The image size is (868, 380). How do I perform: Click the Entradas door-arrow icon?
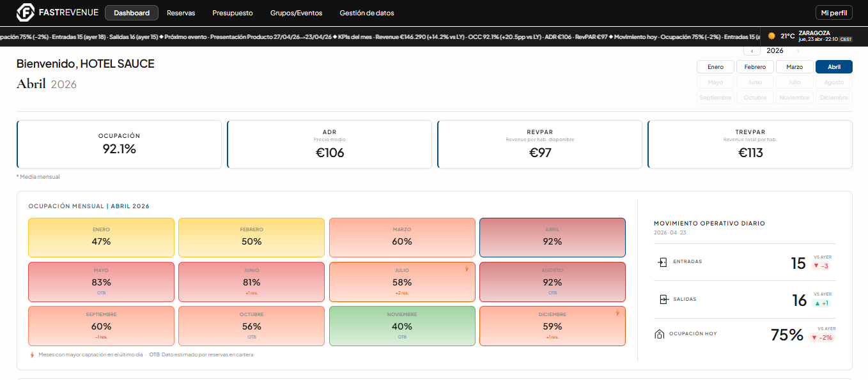(x=662, y=262)
